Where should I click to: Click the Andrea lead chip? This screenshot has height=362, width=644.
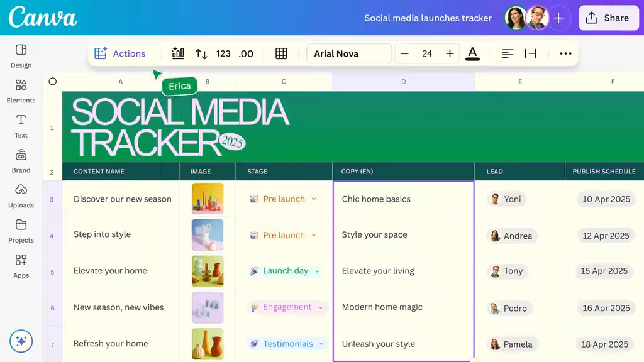tap(512, 236)
